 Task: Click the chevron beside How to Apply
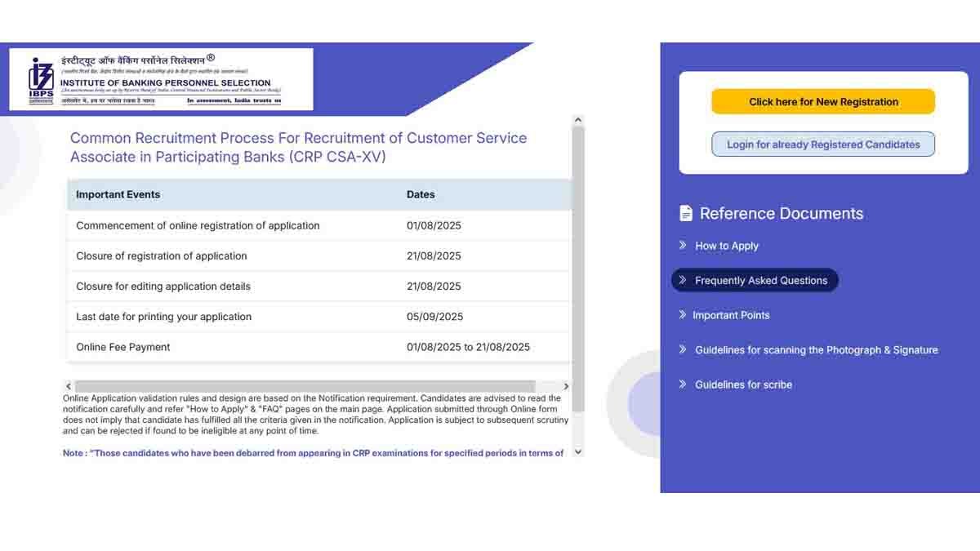click(x=683, y=245)
